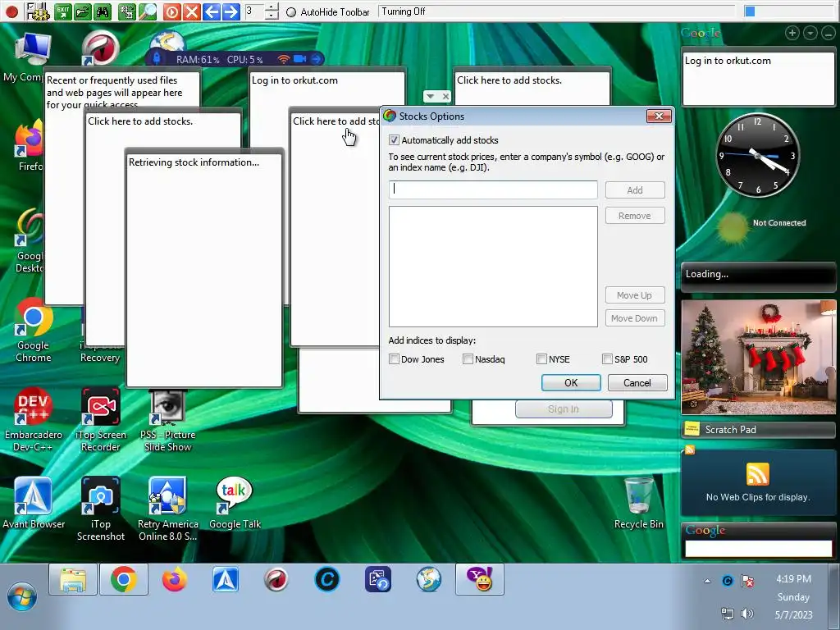Click the red record circle in the toolbar
The width and height of the screenshot is (840, 630).
[11, 11]
